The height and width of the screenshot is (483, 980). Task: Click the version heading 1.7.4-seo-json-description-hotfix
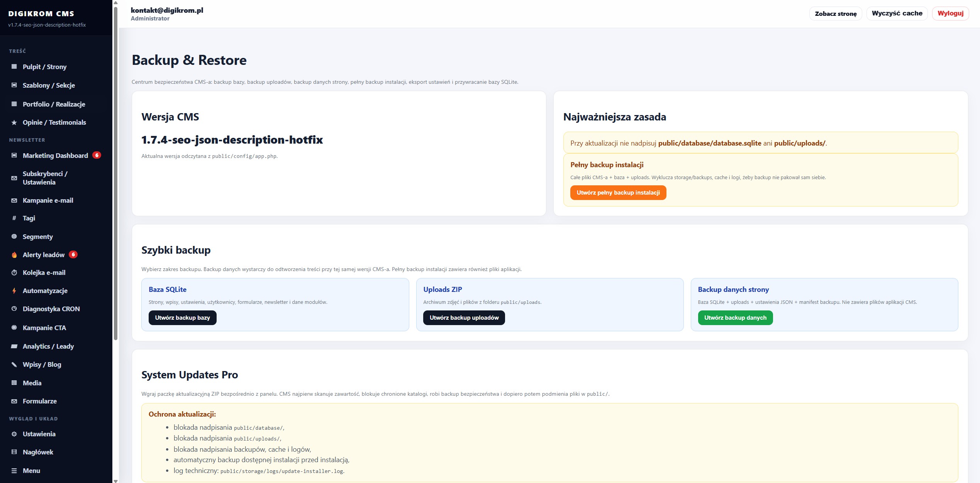tap(232, 140)
